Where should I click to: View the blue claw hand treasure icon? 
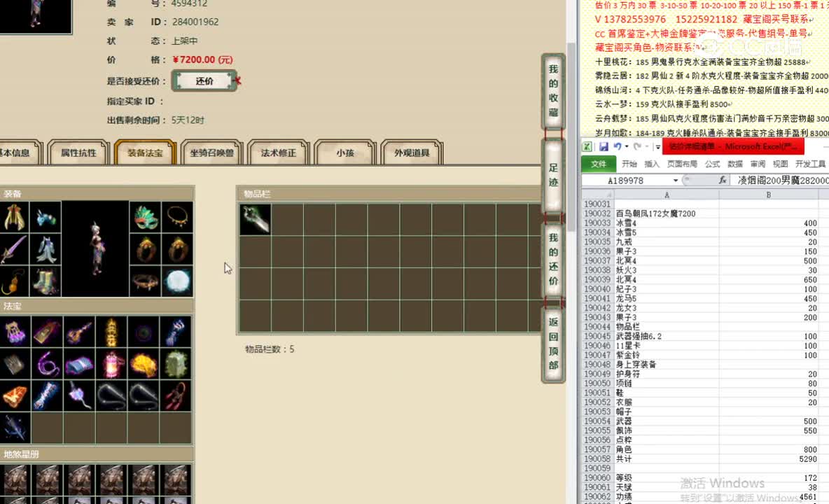[x=176, y=332]
